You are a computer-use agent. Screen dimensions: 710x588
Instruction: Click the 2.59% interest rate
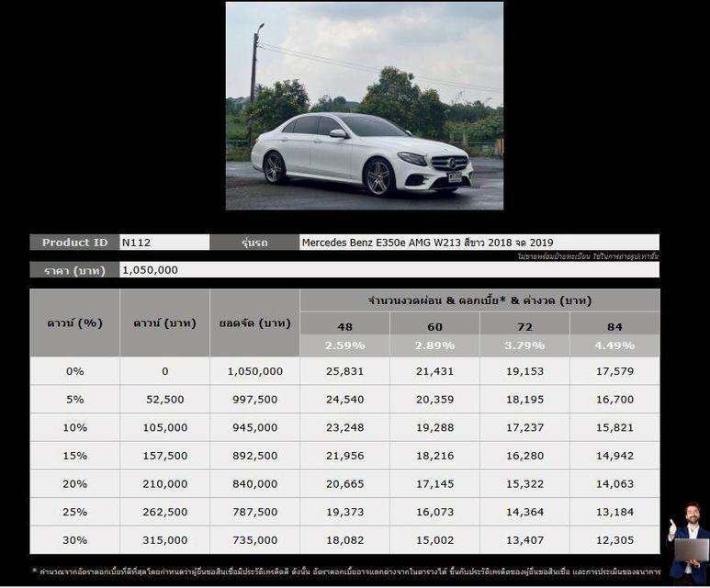tap(344, 345)
